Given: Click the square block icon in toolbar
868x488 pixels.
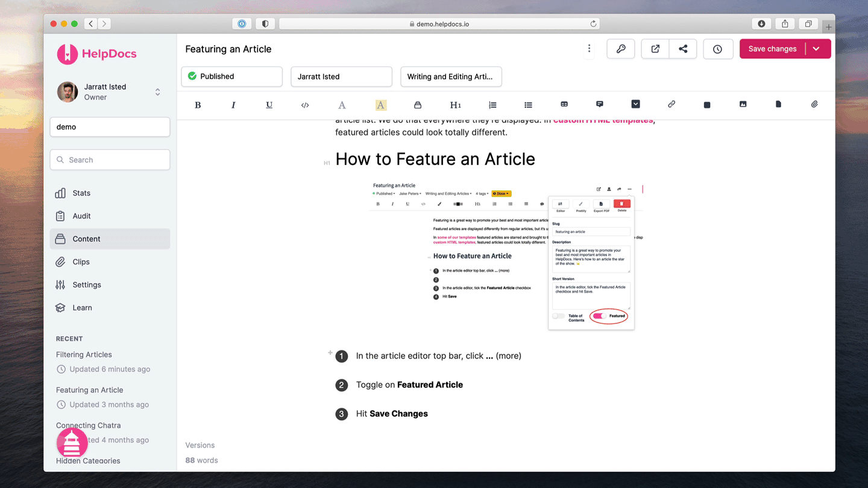Looking at the screenshot, I should pos(707,105).
